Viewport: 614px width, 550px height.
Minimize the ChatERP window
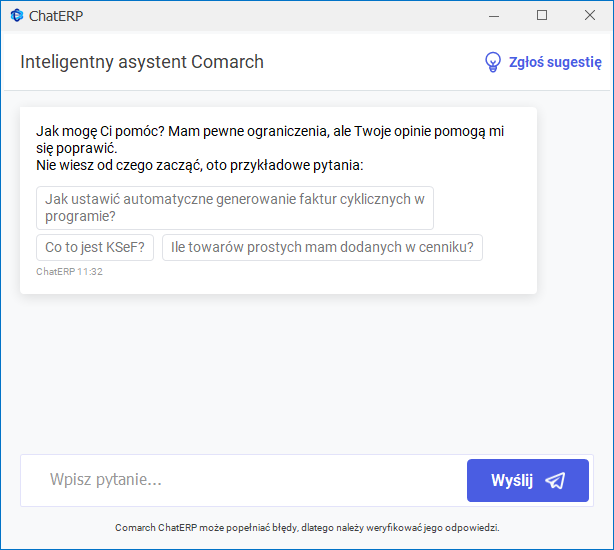[x=495, y=15]
